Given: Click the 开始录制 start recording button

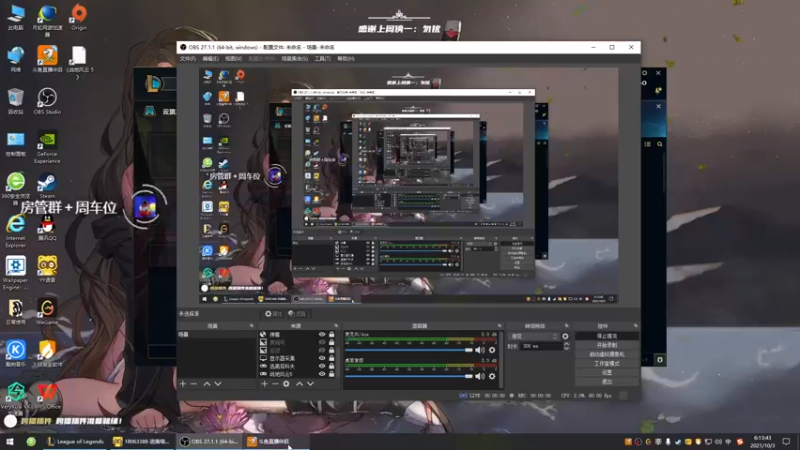Looking at the screenshot, I should coord(607,345).
